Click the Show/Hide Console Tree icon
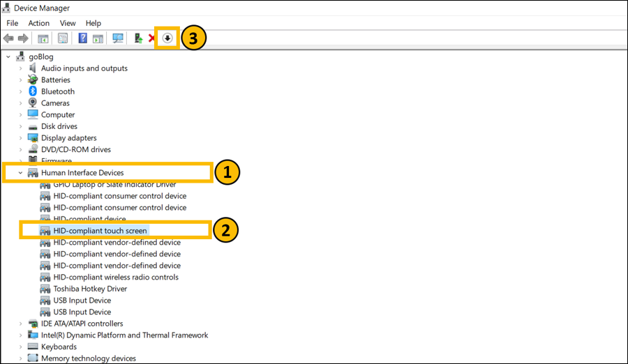The image size is (628, 364). point(43,38)
